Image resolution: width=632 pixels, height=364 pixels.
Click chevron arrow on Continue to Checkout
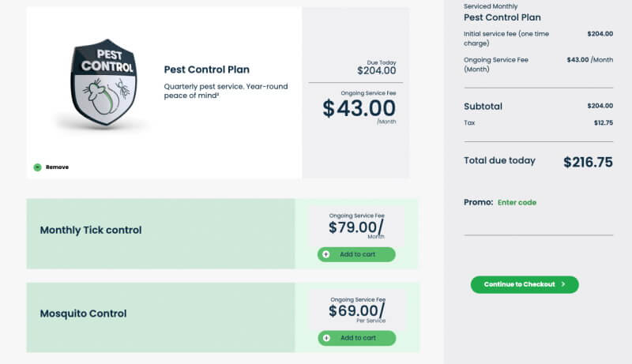pos(563,284)
